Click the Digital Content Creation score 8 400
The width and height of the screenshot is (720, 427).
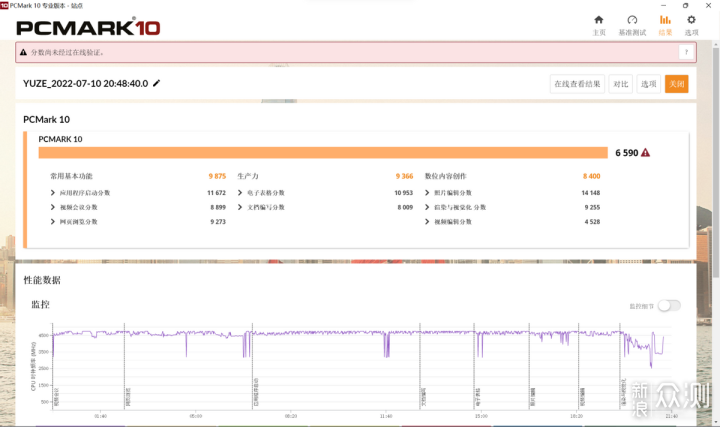[x=591, y=176]
